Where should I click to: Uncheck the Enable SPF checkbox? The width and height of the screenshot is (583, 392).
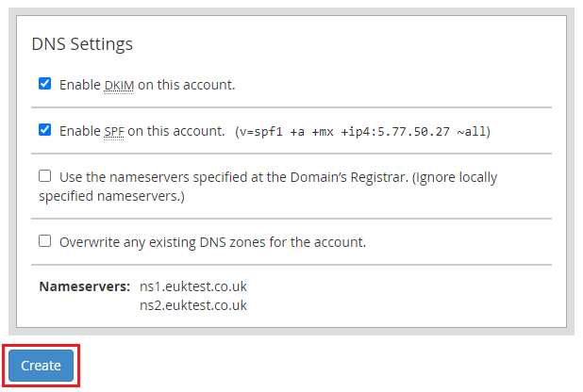coord(44,130)
